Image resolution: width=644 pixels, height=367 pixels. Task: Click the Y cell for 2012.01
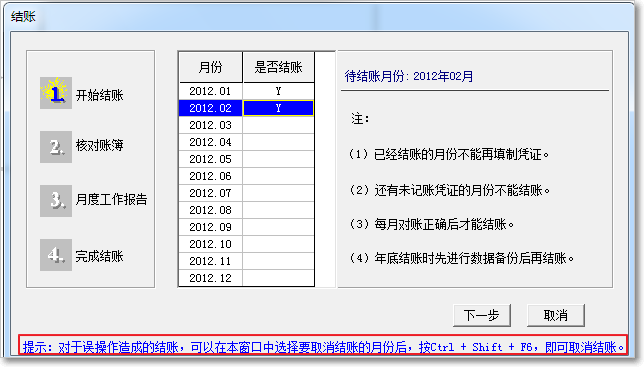[278, 91]
